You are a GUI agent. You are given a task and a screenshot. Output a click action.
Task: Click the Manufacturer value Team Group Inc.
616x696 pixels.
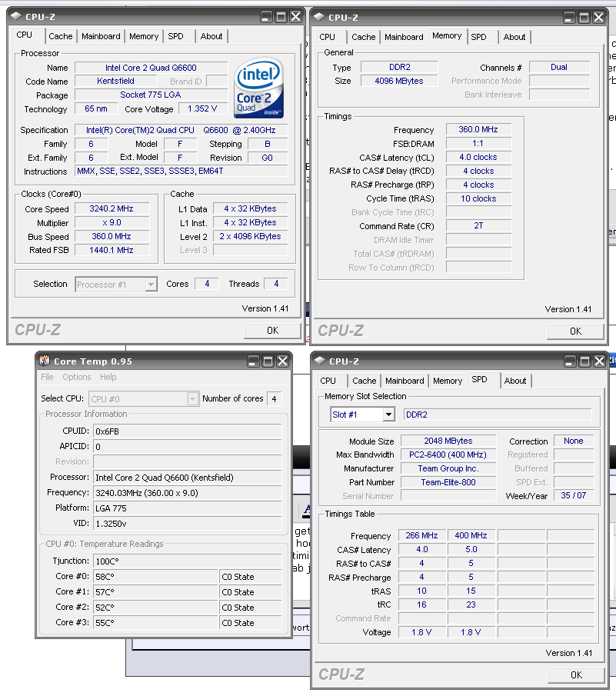coord(448,468)
